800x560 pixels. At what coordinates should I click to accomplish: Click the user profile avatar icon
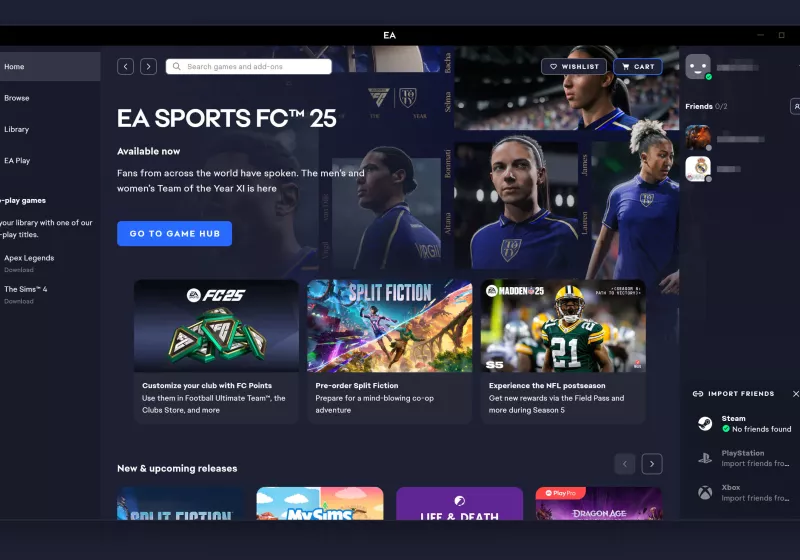point(698,66)
